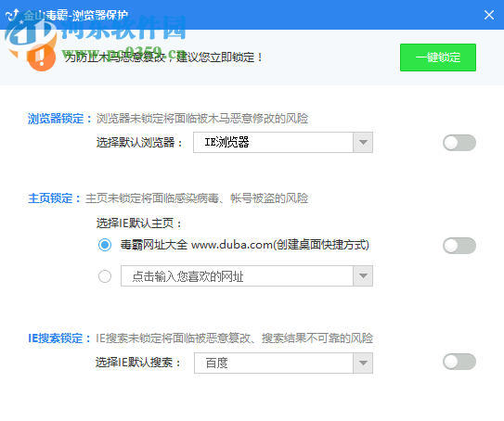Image resolution: width=504 pixels, height=421 pixels.
Task: Open the IE浏览器 default browser combo box
Action: [x=283, y=142]
